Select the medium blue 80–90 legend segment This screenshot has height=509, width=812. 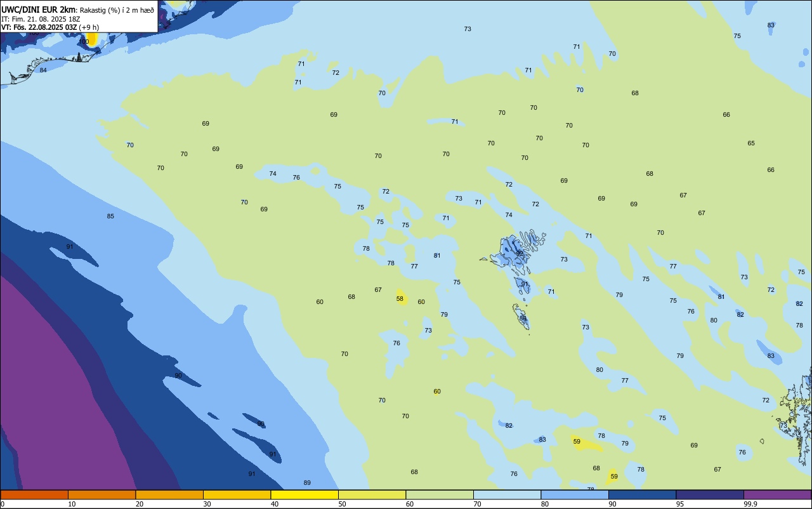575,494
